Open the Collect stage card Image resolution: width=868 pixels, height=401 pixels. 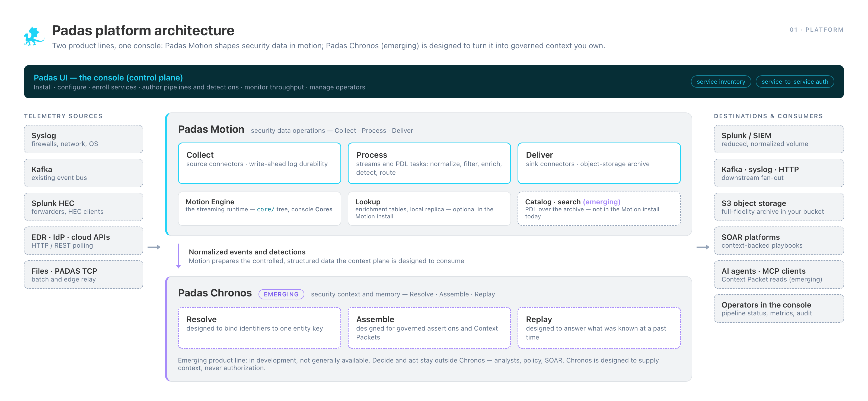click(260, 163)
